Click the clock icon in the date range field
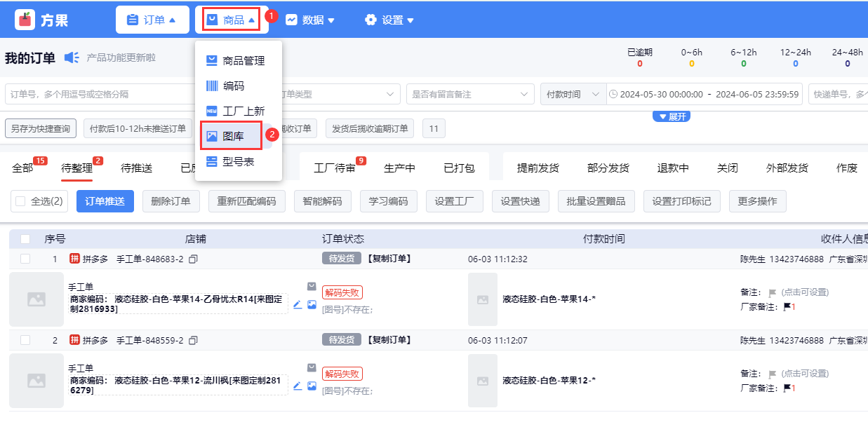Image resolution: width=868 pixels, height=448 pixels. 613,94
